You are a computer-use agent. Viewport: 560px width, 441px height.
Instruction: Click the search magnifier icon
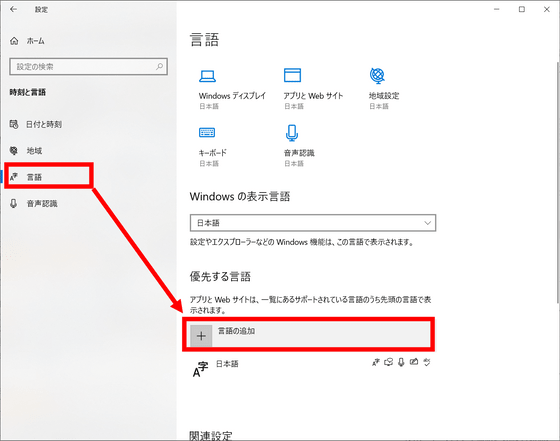point(159,66)
